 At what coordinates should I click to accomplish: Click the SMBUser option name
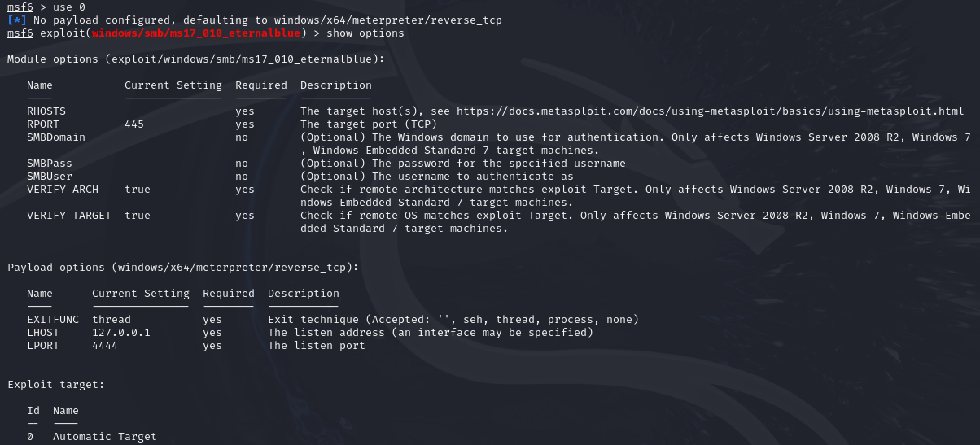pyautogui.click(x=50, y=177)
